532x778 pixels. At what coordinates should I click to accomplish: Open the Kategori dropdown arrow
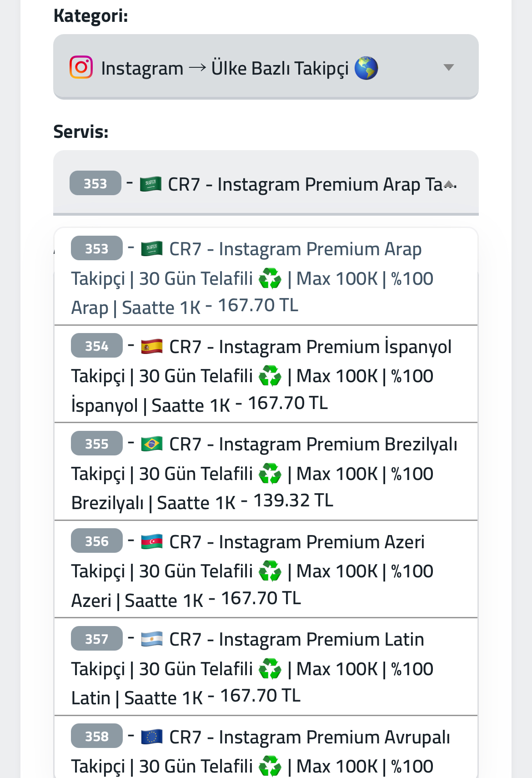pyautogui.click(x=449, y=67)
